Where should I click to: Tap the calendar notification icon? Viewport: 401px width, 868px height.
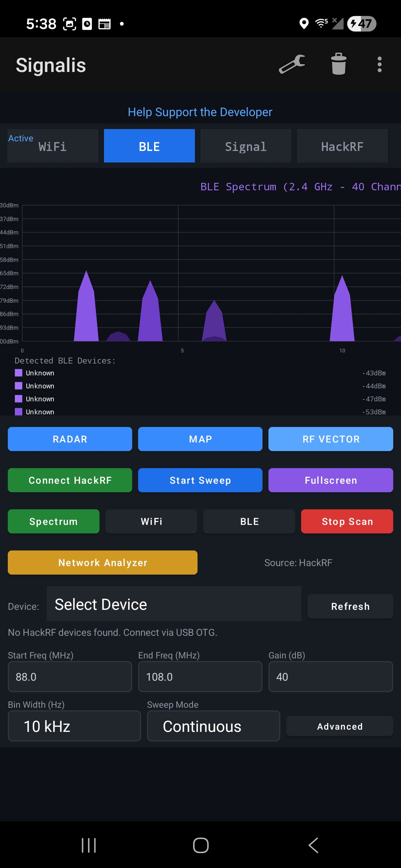(x=104, y=24)
